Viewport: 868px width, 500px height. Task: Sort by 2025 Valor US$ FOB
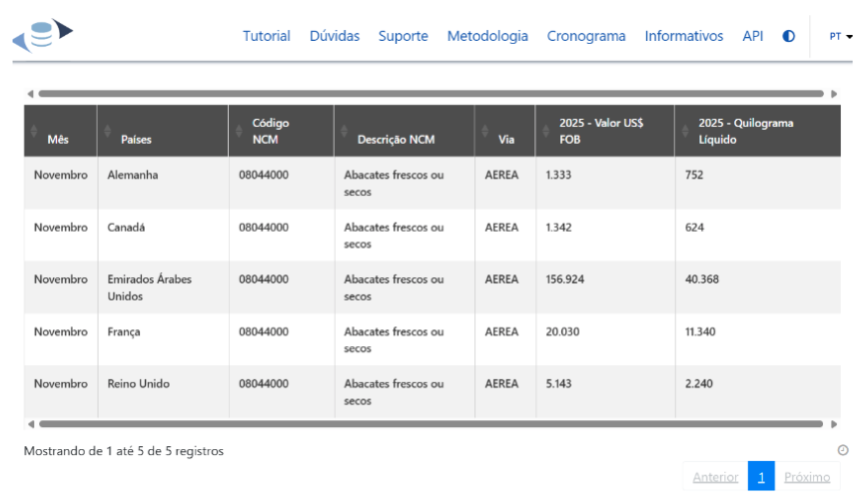(601, 131)
